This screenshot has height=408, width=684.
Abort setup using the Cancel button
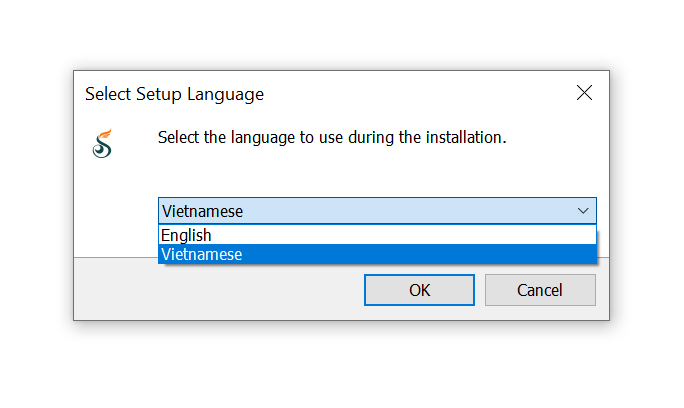pos(540,290)
